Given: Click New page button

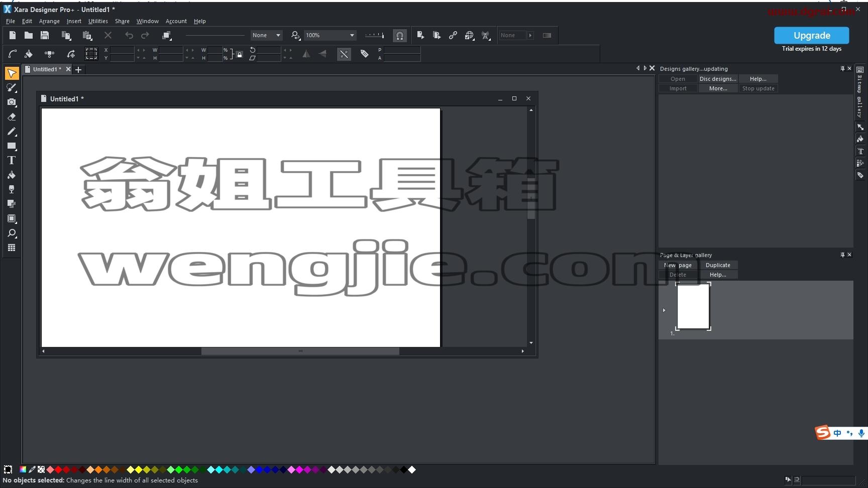Looking at the screenshot, I should click(x=678, y=265).
